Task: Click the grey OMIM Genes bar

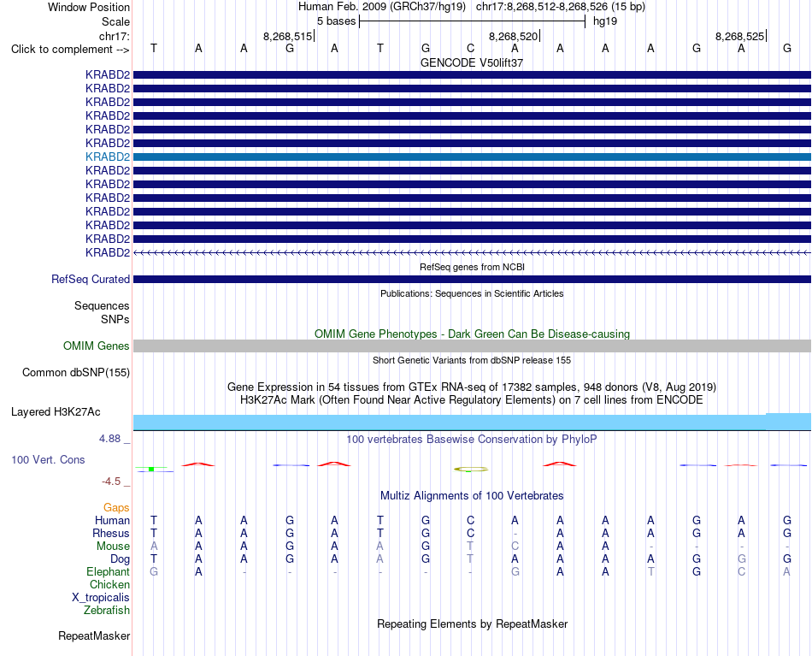Action: coord(472,346)
